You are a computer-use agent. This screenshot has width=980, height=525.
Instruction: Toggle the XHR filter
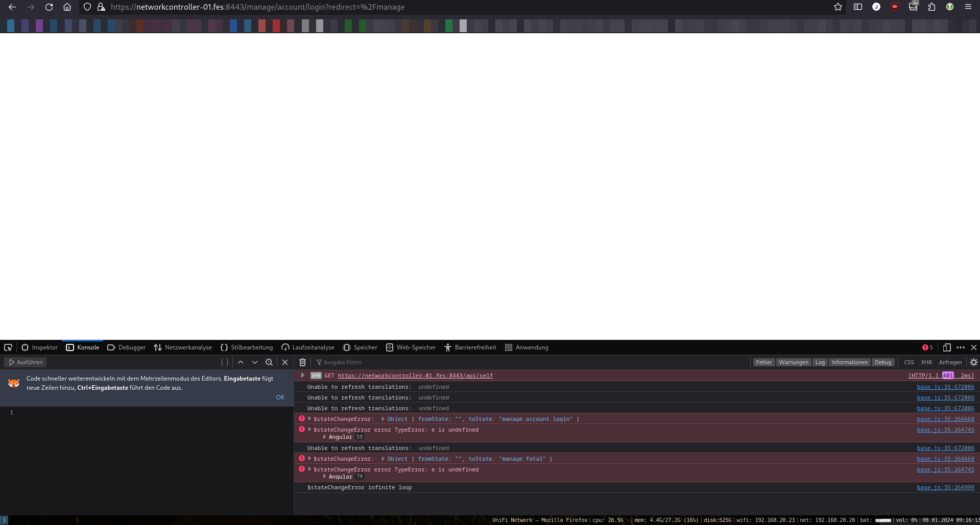(x=926, y=362)
